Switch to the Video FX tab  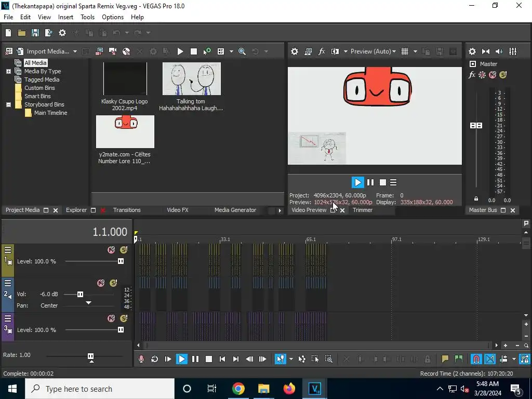click(177, 210)
